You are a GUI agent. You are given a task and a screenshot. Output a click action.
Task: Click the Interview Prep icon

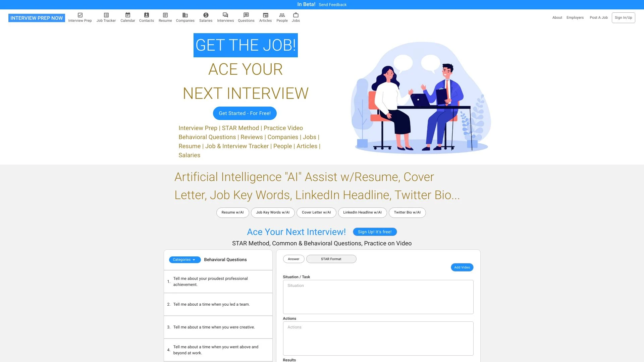point(80,15)
